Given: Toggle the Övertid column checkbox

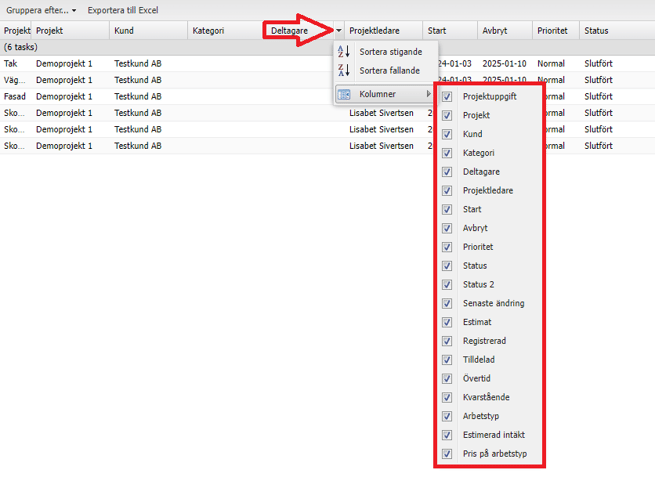Looking at the screenshot, I should click(447, 379).
